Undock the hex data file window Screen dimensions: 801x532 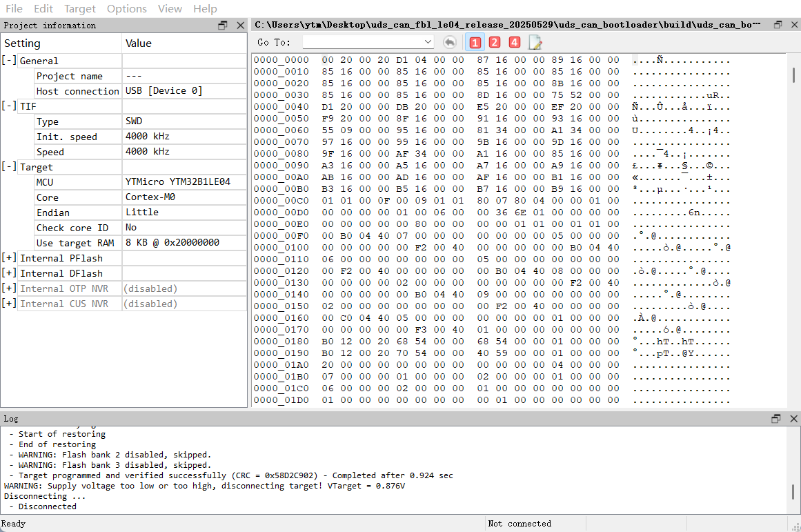tap(778, 25)
